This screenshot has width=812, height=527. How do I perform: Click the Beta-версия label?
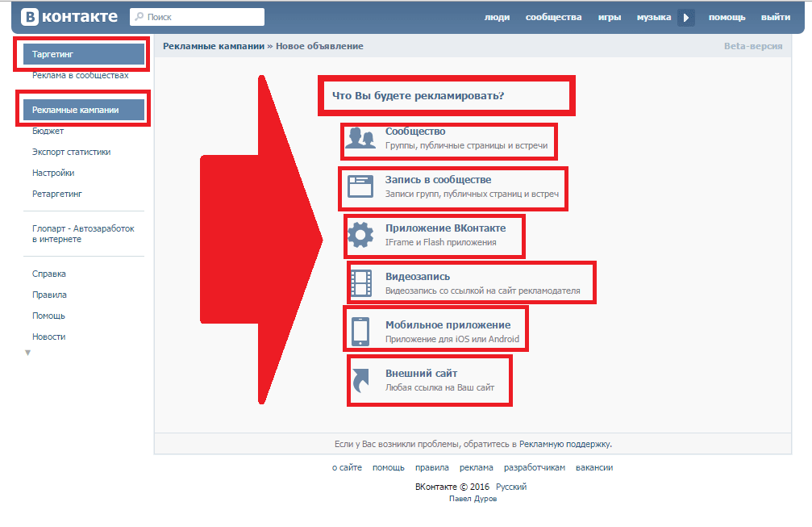click(x=753, y=46)
